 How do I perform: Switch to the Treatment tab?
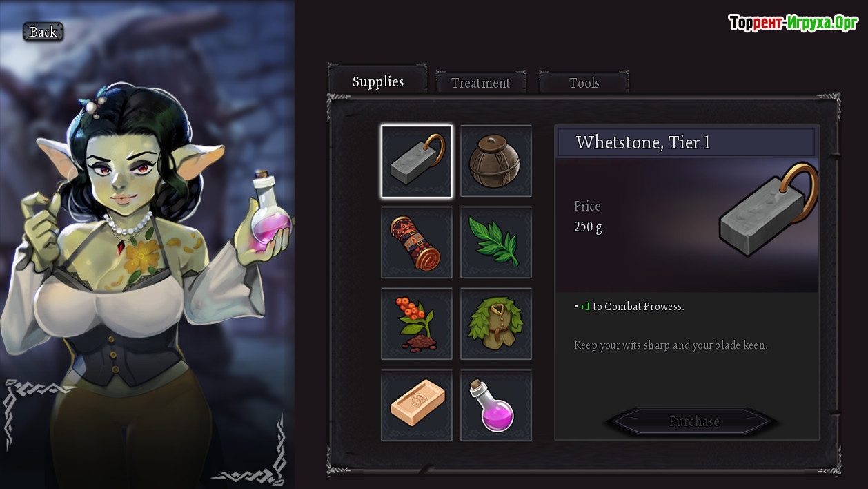pos(481,83)
